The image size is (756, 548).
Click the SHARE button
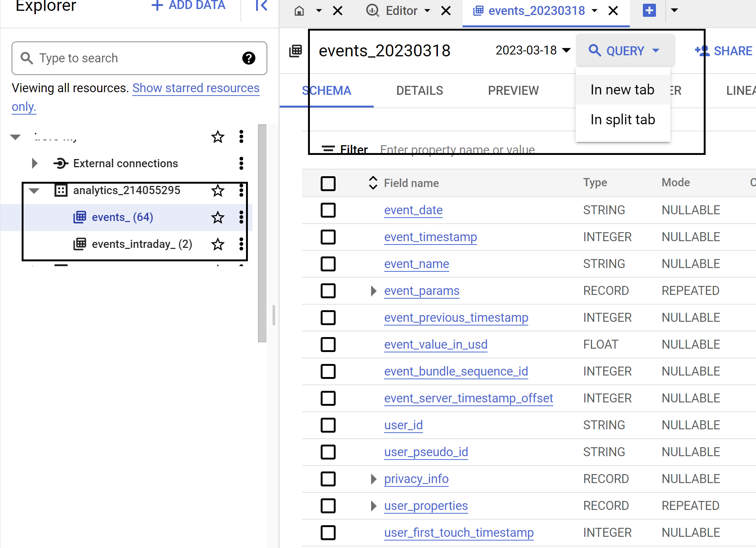point(723,51)
